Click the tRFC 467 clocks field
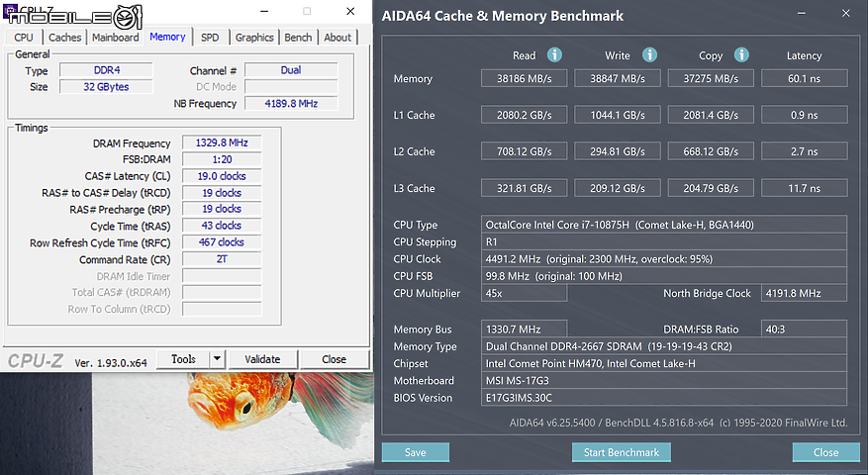Image resolution: width=868 pixels, height=475 pixels. (x=222, y=241)
